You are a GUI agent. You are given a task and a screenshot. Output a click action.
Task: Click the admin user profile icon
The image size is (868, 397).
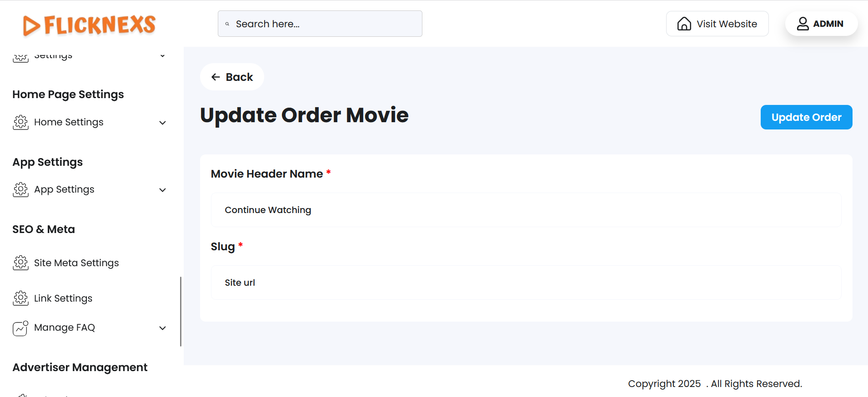(803, 24)
